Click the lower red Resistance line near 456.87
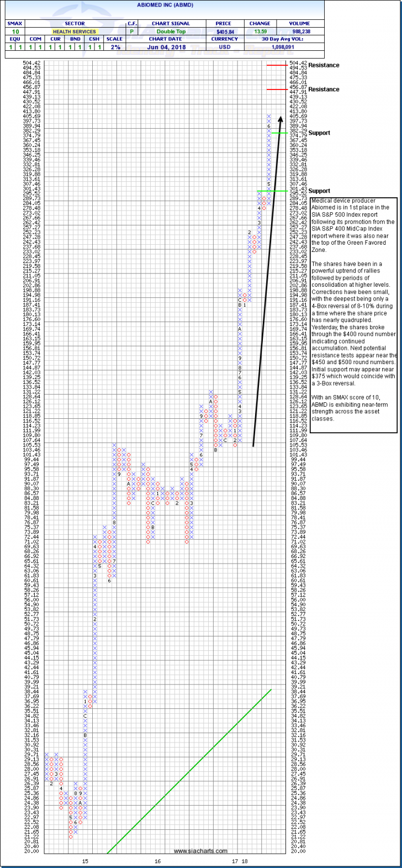 (x=276, y=89)
